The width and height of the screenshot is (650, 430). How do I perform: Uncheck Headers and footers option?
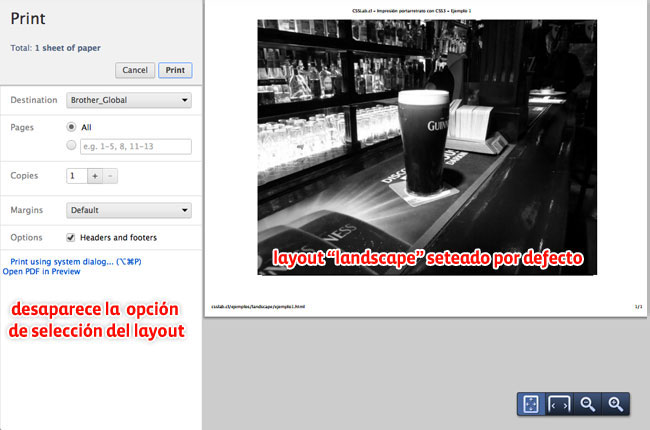pyautogui.click(x=70, y=238)
